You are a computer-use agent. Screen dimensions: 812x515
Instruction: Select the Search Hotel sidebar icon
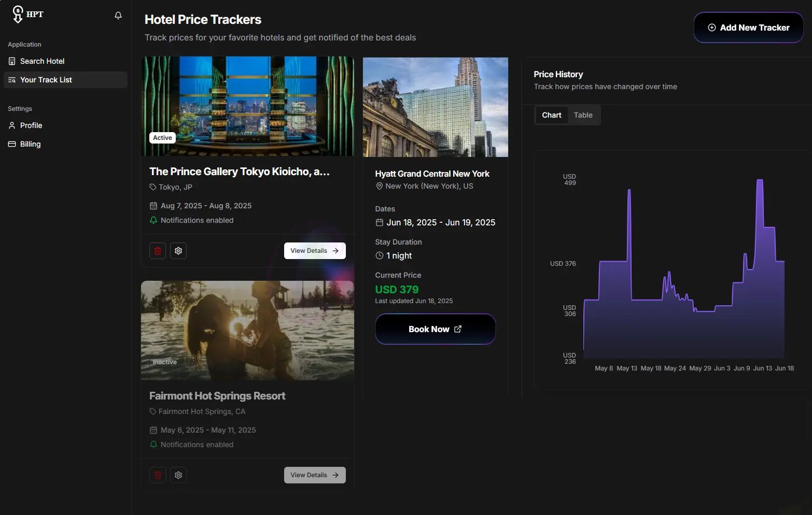pos(12,61)
